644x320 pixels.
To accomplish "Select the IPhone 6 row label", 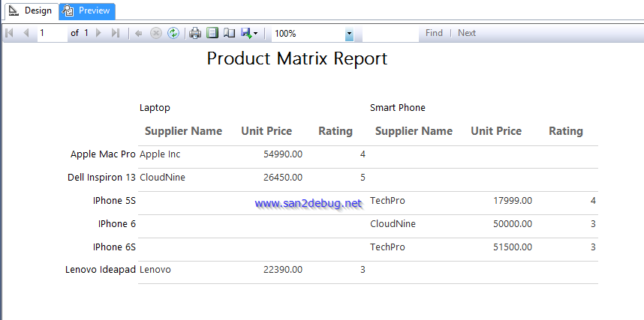I will click(117, 223).
